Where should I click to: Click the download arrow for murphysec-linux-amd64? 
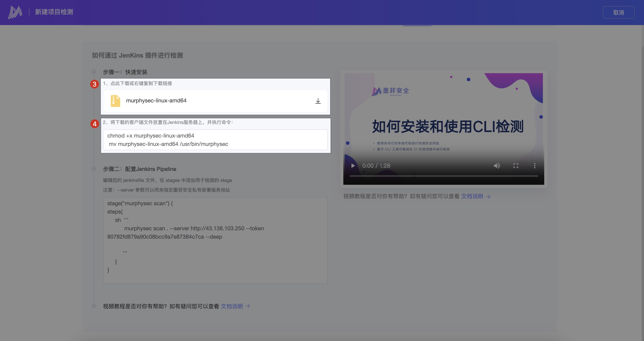pyautogui.click(x=318, y=101)
